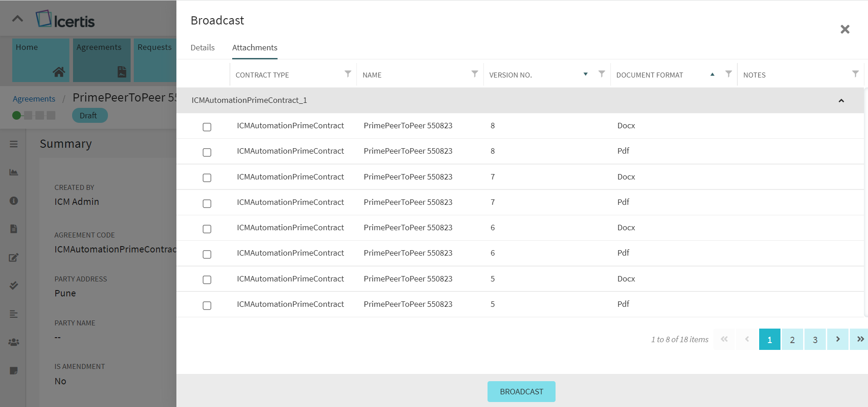Switch to the Details tab
This screenshot has width=868, height=407.
(x=202, y=48)
